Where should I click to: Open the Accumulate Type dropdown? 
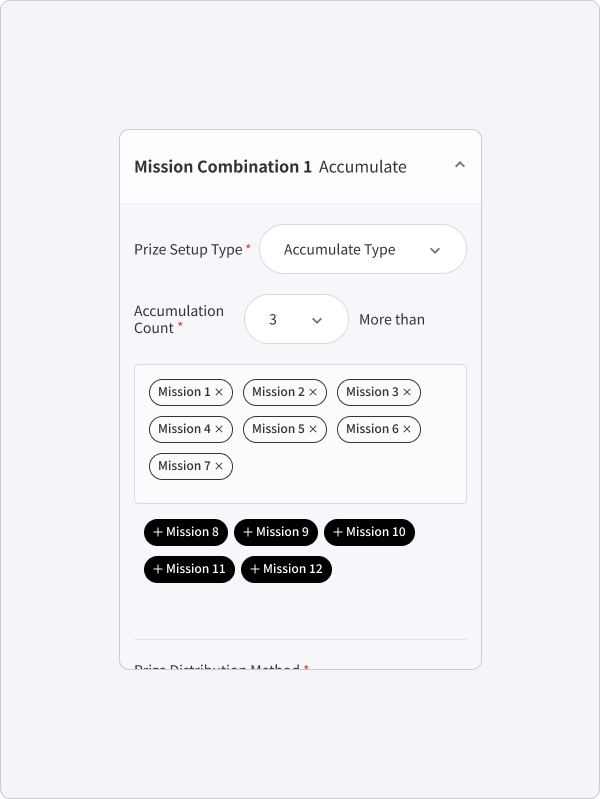point(363,249)
